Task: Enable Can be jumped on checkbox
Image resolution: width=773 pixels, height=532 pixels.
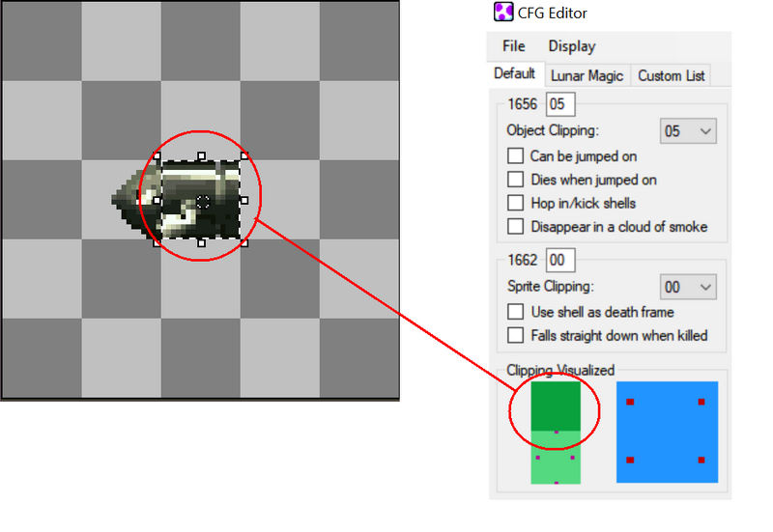Action: (516, 156)
